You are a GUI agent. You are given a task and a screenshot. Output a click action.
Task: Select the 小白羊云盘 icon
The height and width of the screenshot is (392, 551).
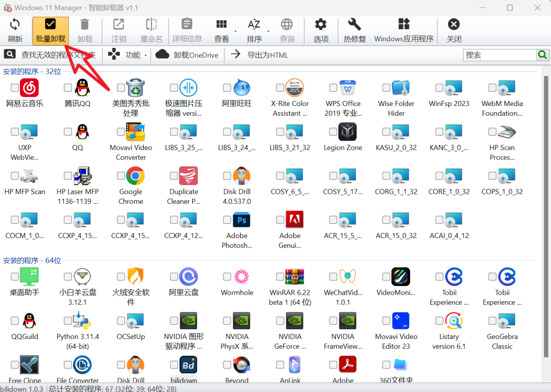[x=82, y=277]
